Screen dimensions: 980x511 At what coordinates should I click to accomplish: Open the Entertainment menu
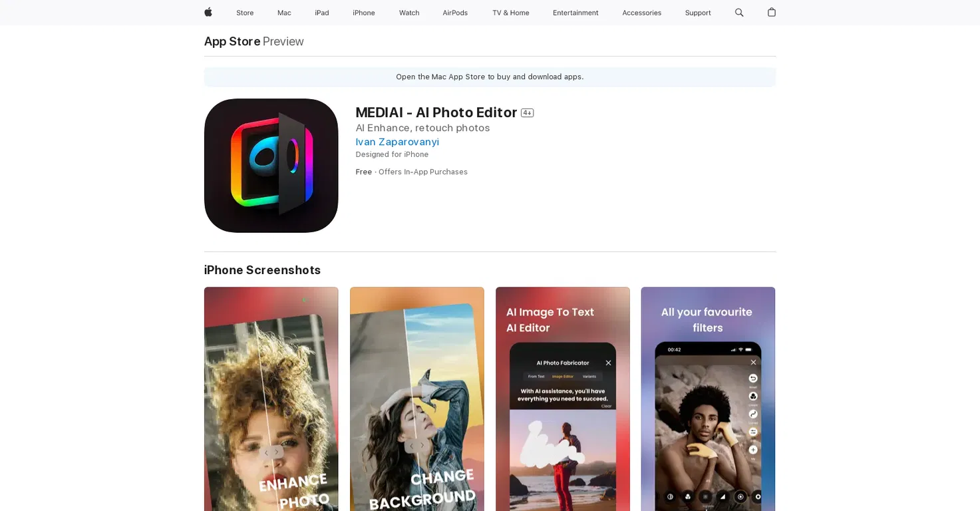click(575, 13)
